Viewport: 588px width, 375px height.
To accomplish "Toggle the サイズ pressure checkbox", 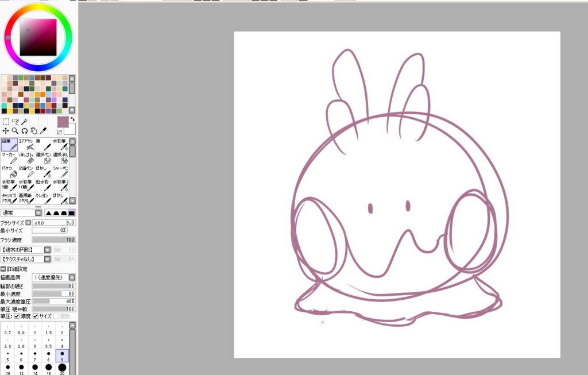I will pos(36,316).
